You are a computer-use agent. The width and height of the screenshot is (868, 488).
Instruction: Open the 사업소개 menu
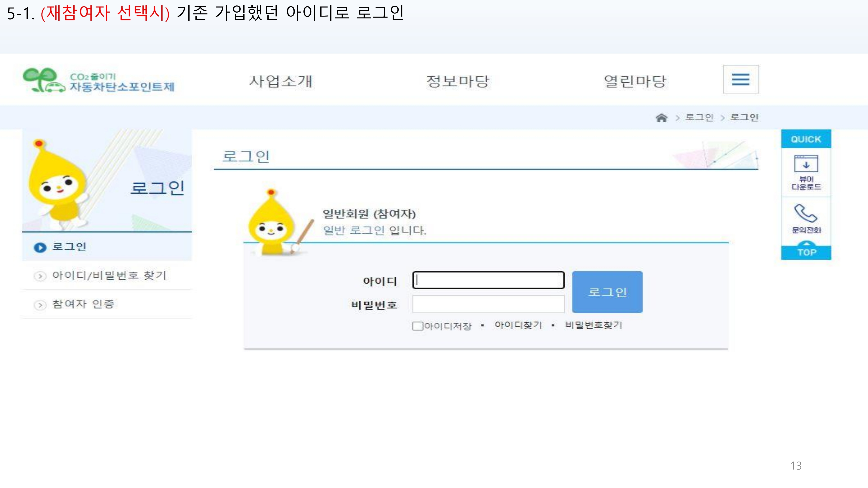pyautogui.click(x=281, y=81)
